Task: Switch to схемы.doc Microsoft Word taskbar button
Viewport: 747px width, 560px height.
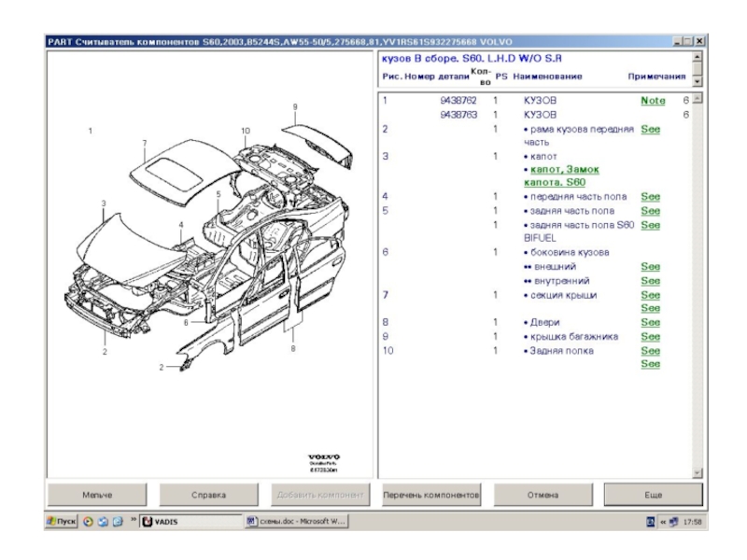Action: [x=297, y=522]
